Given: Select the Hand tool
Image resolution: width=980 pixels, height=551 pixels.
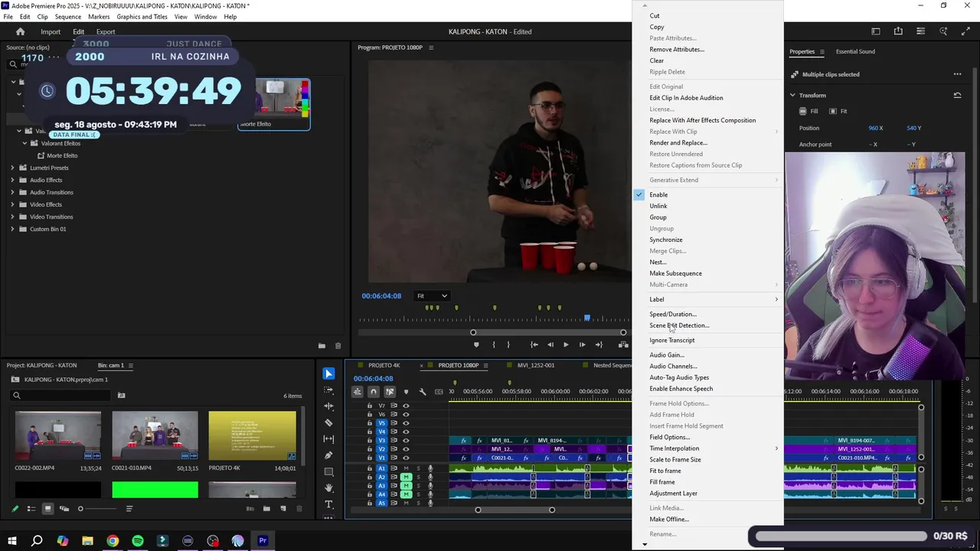Looking at the screenshot, I should click(328, 487).
